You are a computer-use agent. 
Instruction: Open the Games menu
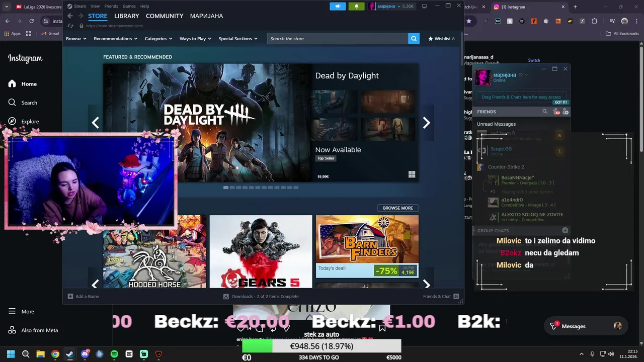point(129,6)
